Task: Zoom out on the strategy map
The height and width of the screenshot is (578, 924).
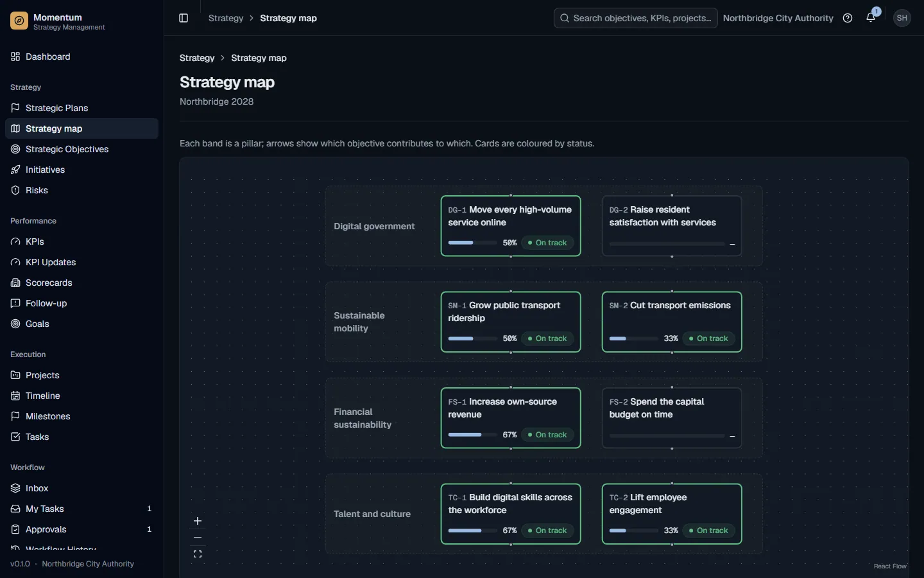Action: (x=198, y=538)
